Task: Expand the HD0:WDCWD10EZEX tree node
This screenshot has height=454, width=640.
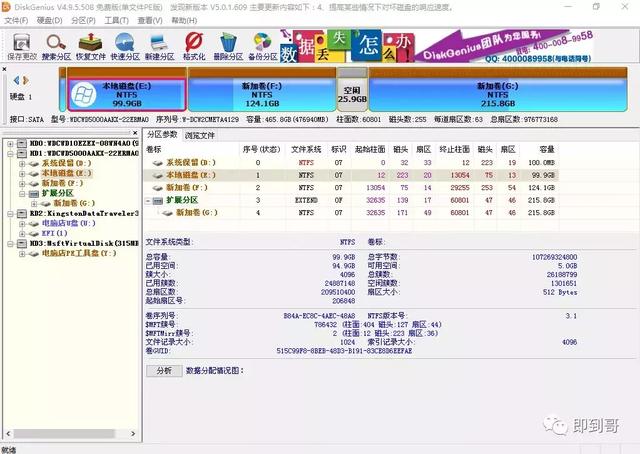Action: [10, 143]
